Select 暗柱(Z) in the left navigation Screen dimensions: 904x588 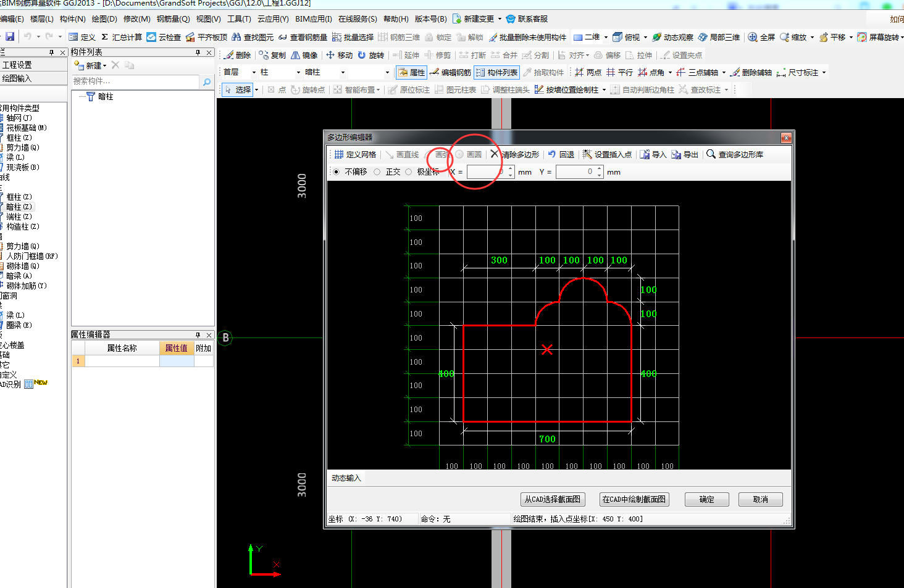tap(19, 207)
